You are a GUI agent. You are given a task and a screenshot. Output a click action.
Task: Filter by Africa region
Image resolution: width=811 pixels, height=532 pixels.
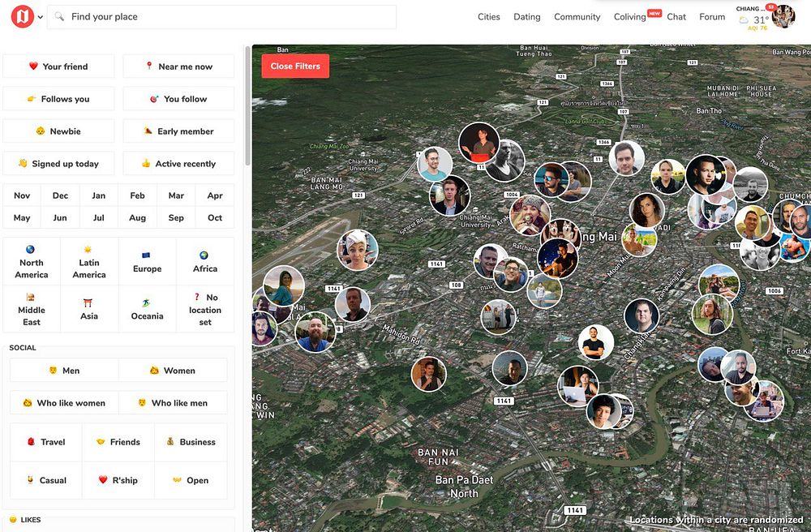click(x=205, y=262)
